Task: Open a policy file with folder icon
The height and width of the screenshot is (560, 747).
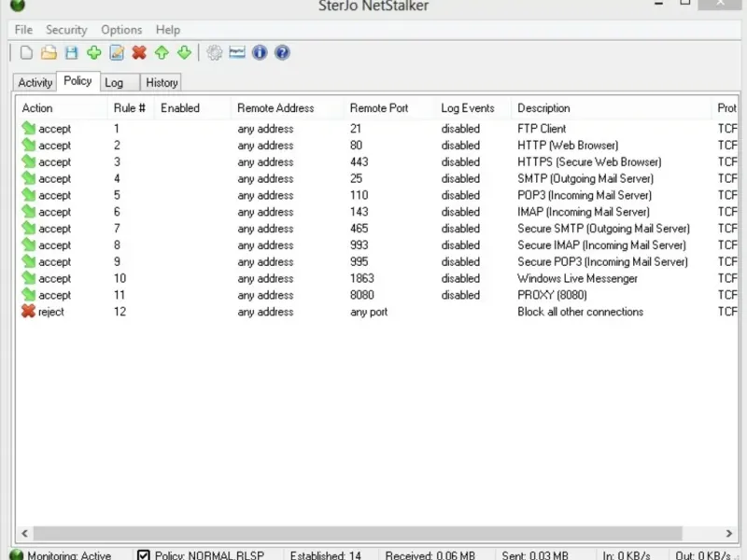Action: coord(49,52)
